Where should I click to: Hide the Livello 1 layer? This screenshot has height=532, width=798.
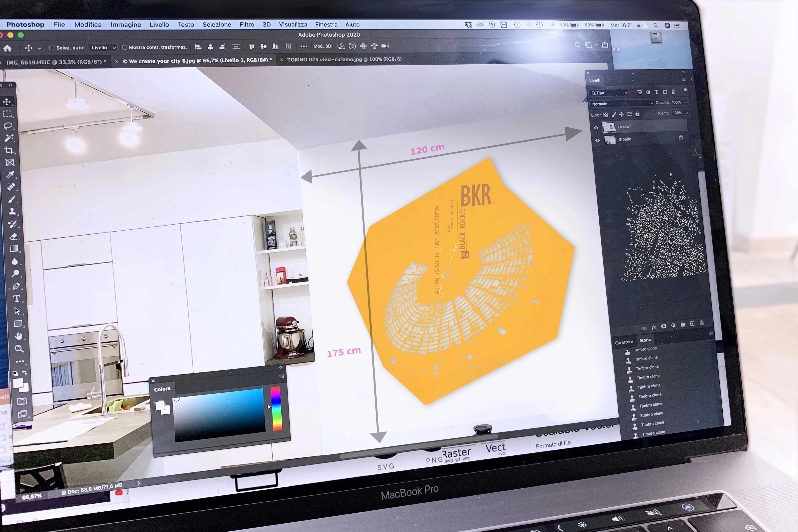596,128
